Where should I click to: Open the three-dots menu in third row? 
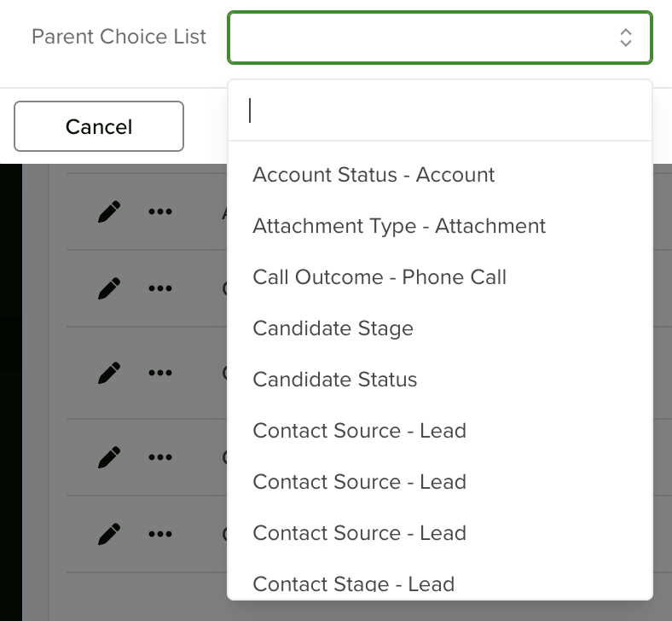click(x=160, y=373)
